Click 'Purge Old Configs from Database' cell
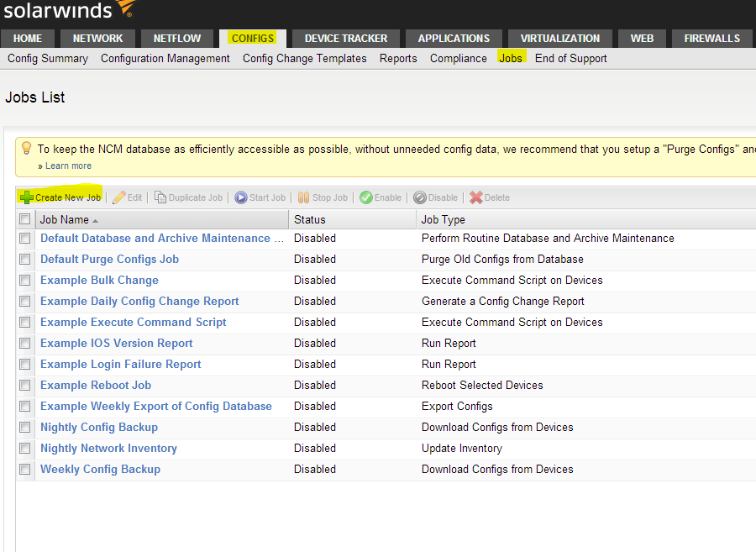 click(502, 260)
